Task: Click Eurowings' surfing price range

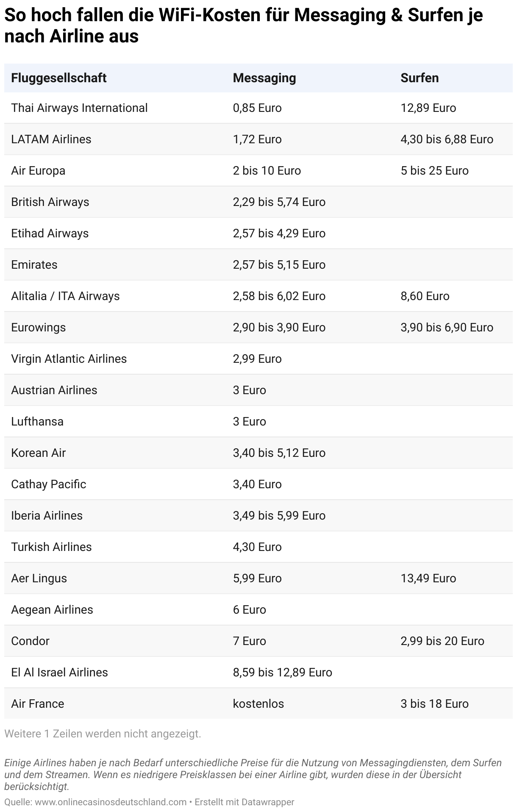Action: click(447, 328)
